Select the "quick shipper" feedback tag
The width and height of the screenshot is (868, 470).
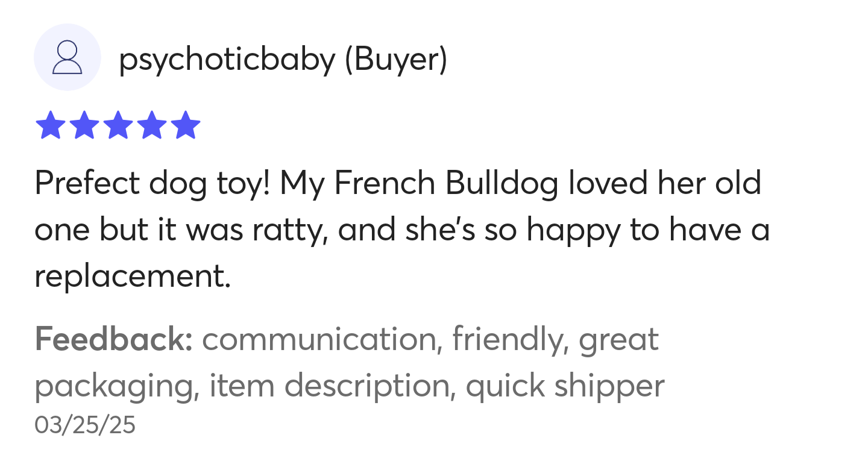(565, 387)
